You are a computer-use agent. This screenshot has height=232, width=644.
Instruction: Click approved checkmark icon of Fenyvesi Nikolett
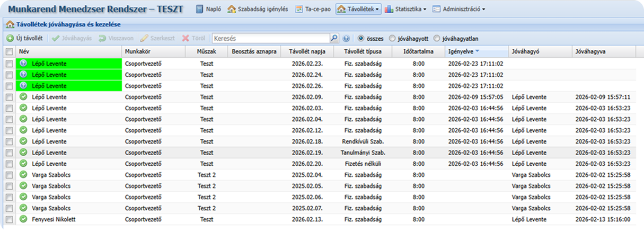click(x=23, y=219)
